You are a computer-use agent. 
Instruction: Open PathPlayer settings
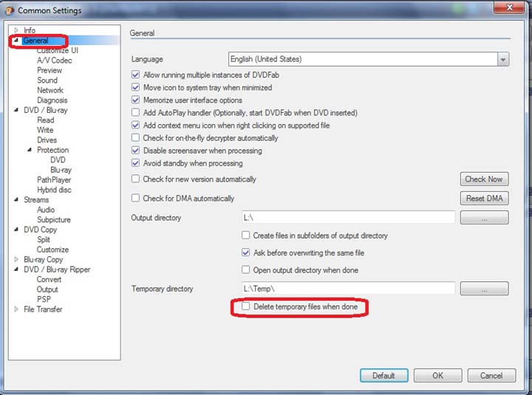tap(54, 179)
